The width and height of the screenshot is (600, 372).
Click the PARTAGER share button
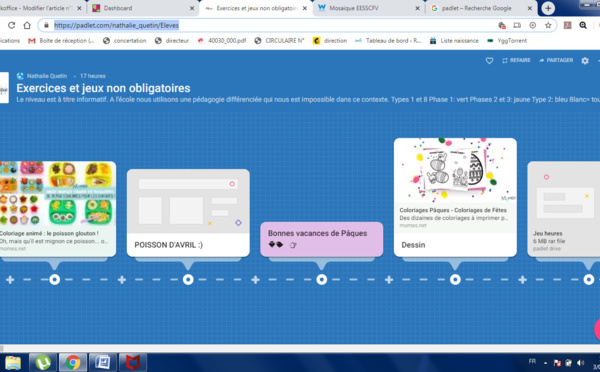[556, 60]
